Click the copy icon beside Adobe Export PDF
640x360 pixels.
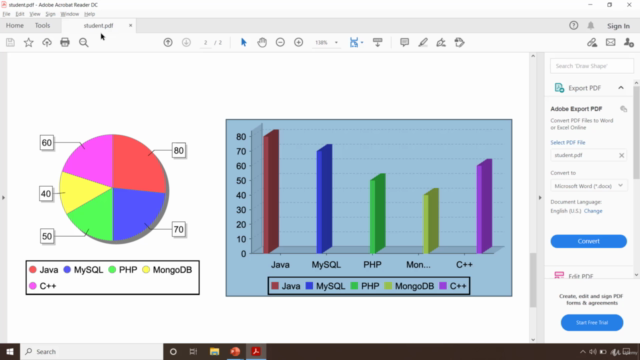623,109
